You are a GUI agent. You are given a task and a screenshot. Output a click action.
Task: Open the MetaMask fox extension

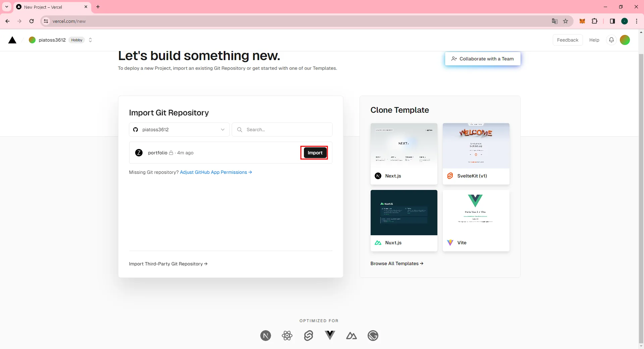coord(582,21)
